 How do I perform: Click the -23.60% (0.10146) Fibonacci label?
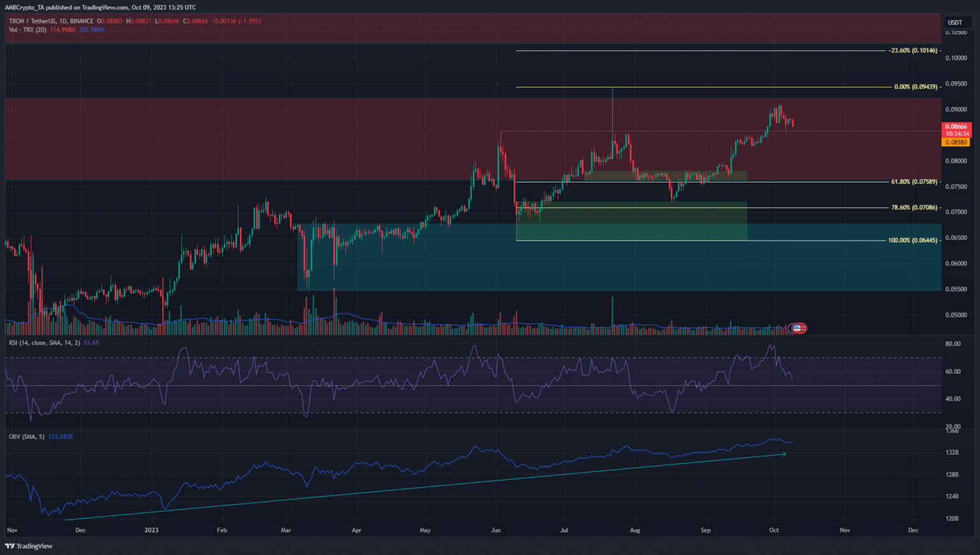coord(914,50)
